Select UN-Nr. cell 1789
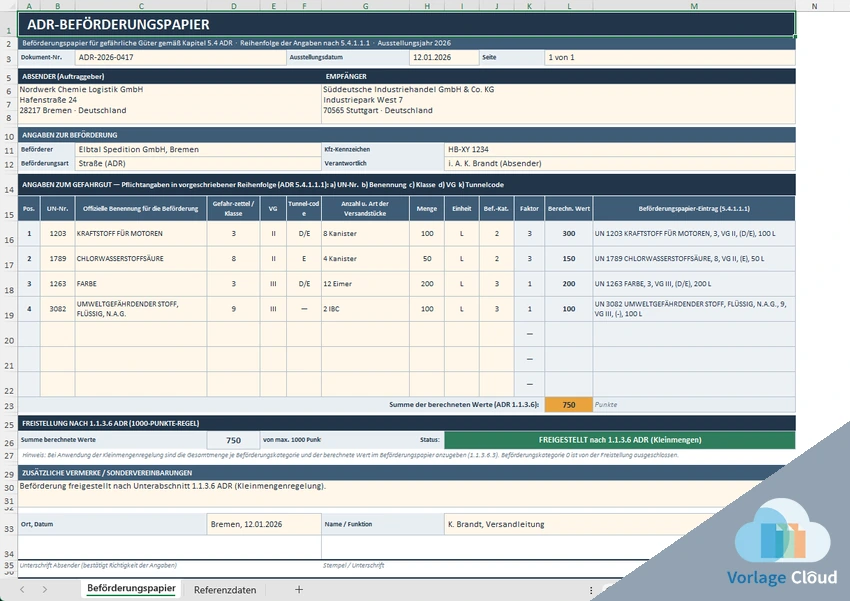This screenshot has width=850, height=601. click(x=57, y=259)
